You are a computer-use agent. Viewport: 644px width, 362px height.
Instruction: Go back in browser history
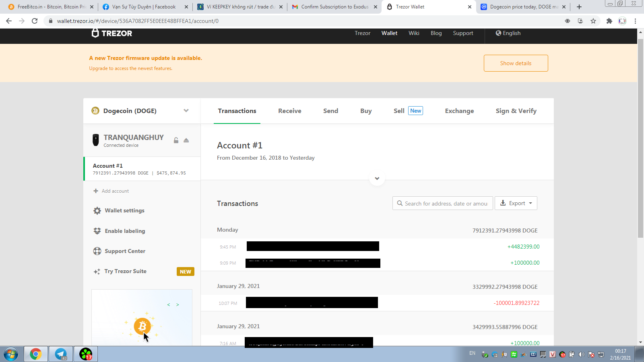(x=9, y=21)
